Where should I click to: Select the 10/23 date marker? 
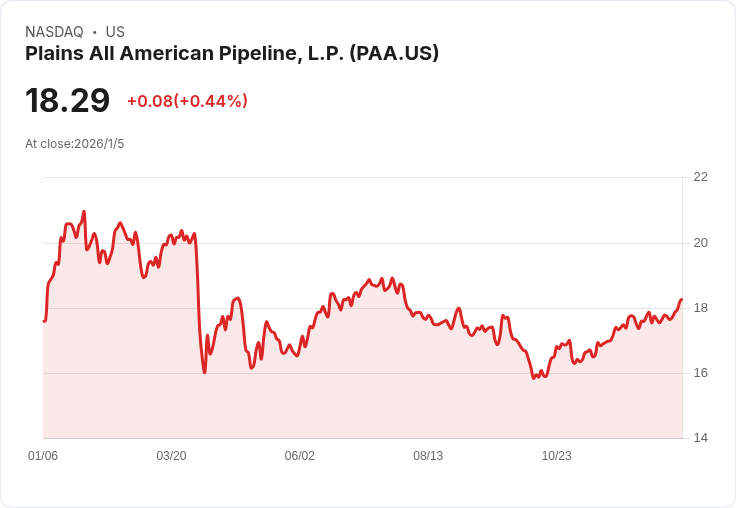pos(556,456)
